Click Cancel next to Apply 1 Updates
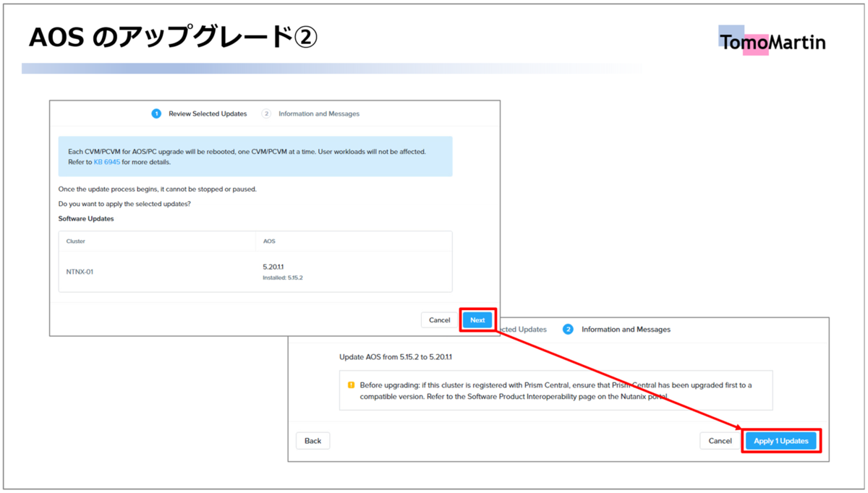The width and height of the screenshot is (868, 493). click(720, 441)
